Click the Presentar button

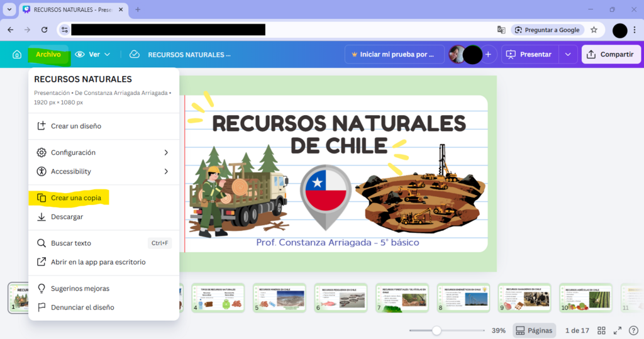[x=530, y=54]
